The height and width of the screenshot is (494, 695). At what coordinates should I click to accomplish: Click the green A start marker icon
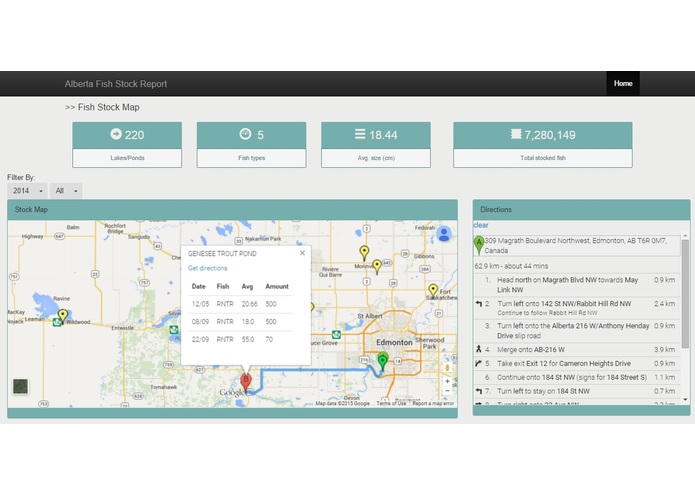coord(479,245)
